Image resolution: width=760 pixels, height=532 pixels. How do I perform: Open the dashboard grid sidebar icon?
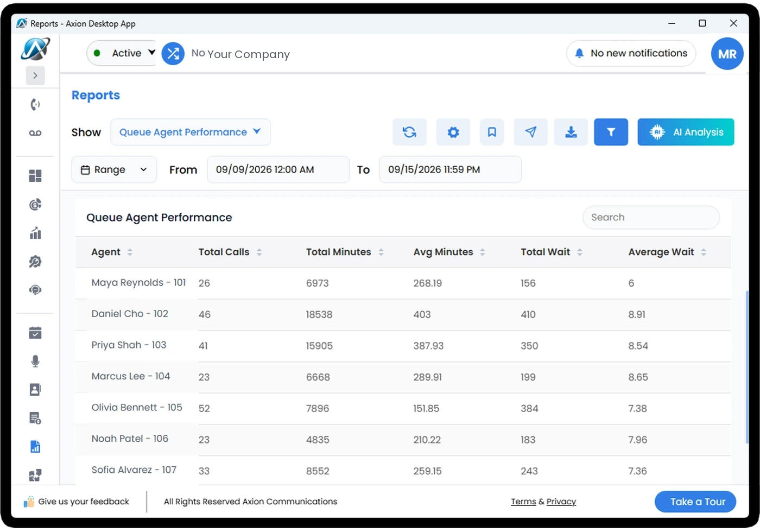point(35,175)
